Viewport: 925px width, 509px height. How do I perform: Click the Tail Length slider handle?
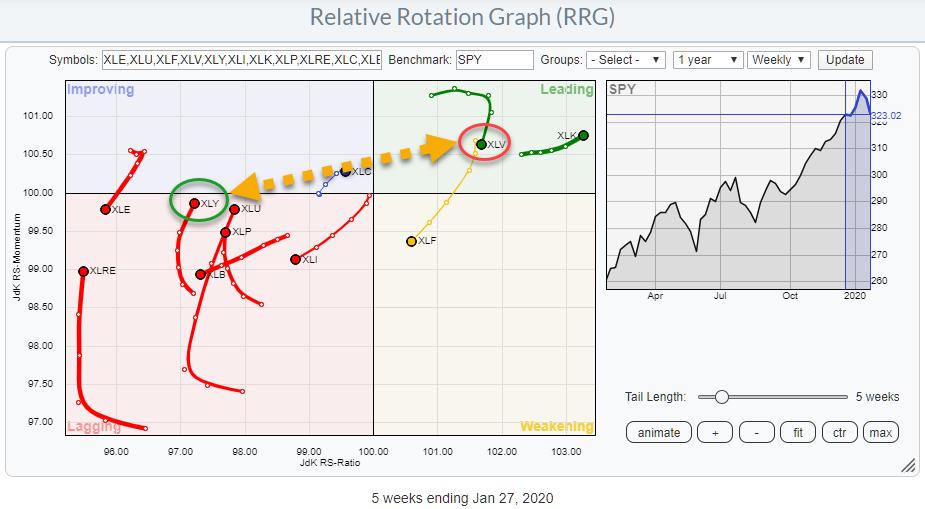tap(722, 397)
